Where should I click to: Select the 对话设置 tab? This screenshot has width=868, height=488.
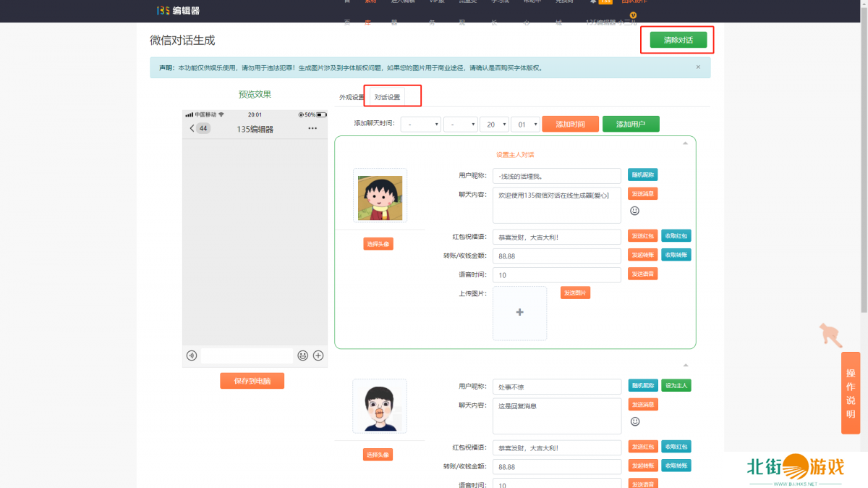click(387, 97)
